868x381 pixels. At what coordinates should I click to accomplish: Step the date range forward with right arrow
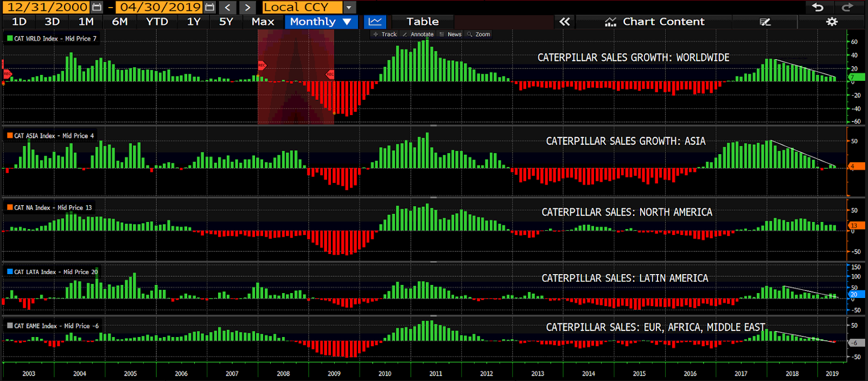click(247, 7)
